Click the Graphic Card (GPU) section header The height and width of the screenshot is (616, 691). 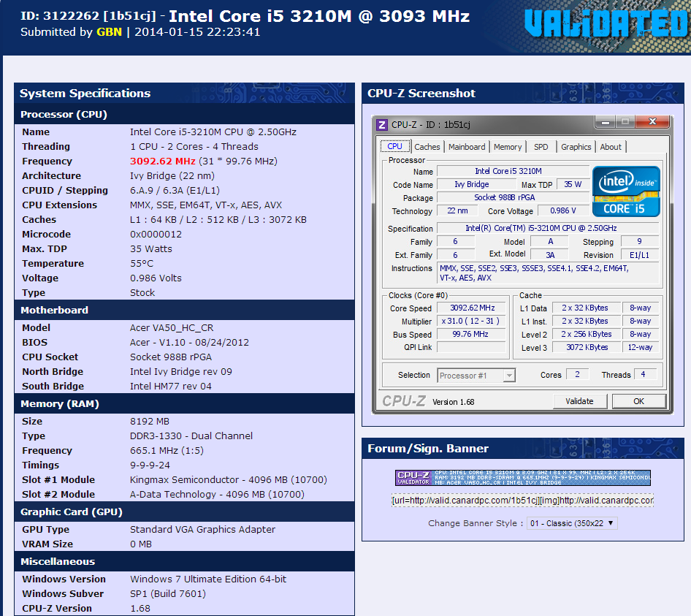[184, 512]
